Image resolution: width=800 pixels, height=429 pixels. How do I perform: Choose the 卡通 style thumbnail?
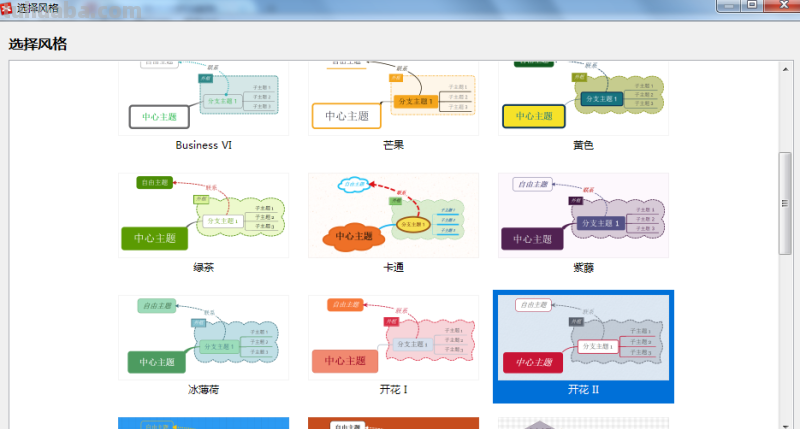(x=393, y=215)
